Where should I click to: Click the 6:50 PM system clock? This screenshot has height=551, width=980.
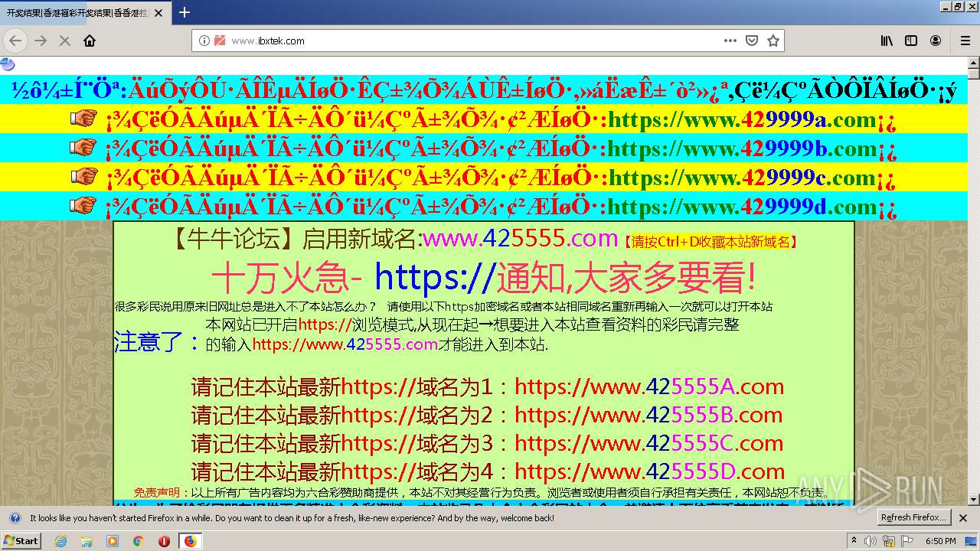940,541
